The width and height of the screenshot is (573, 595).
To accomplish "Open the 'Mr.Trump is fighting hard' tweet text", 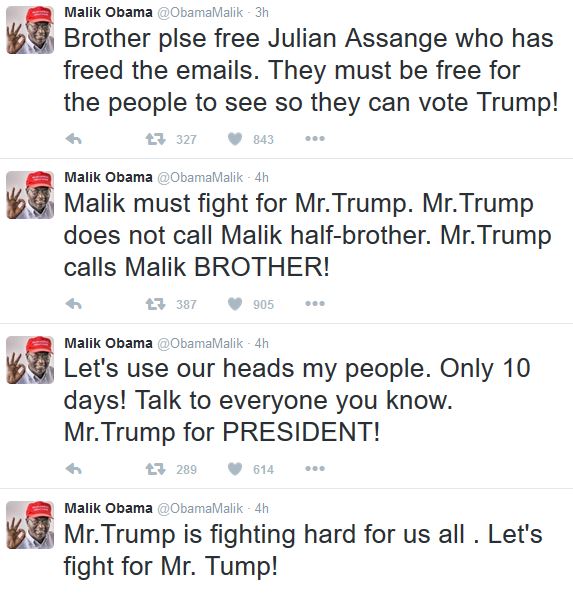I will point(303,550).
